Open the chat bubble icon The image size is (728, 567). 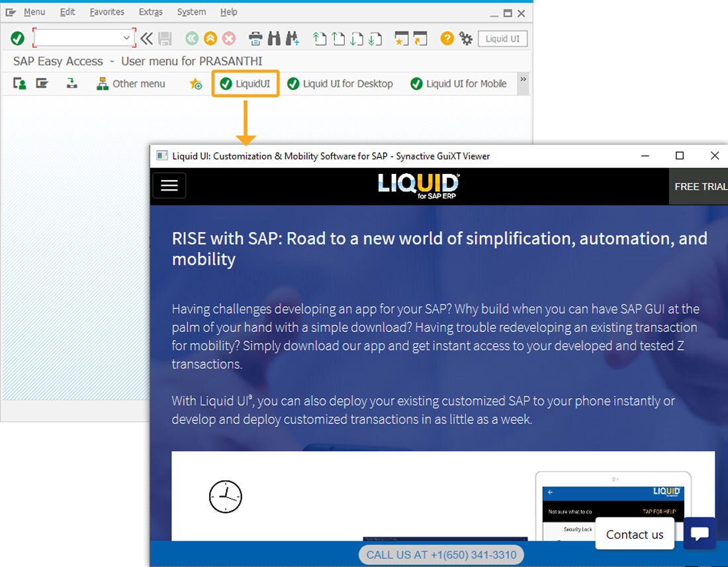pos(700,533)
